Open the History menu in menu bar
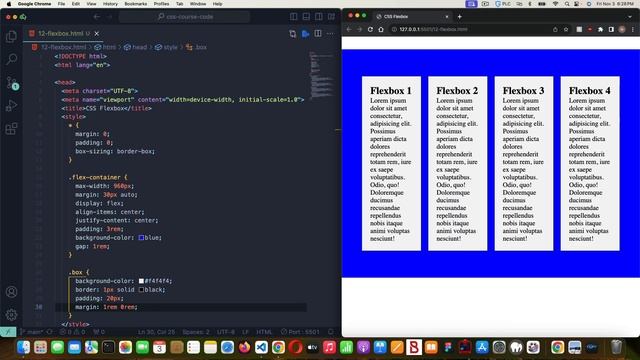Viewport: 640px width, 360px height. point(110,4)
